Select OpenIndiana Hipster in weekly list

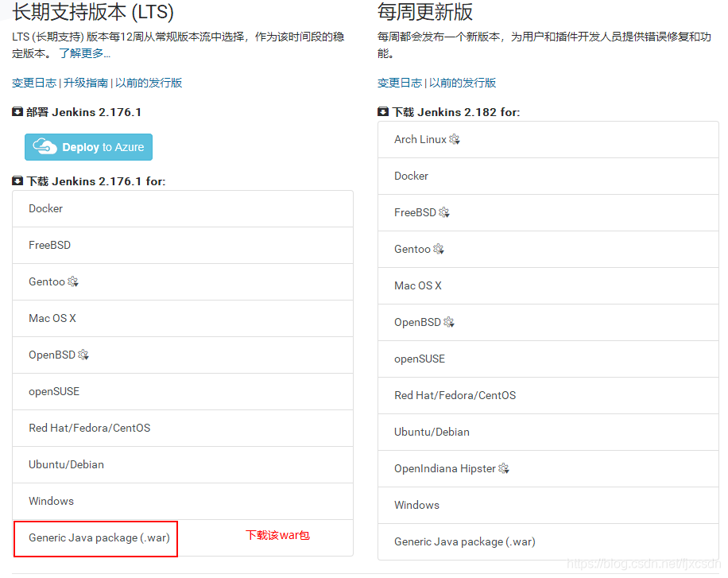(x=548, y=469)
